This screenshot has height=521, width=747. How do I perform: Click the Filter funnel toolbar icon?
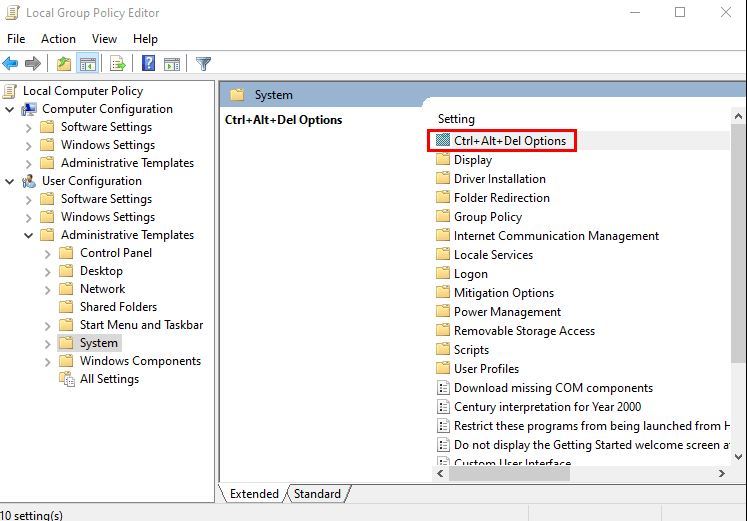(x=203, y=63)
